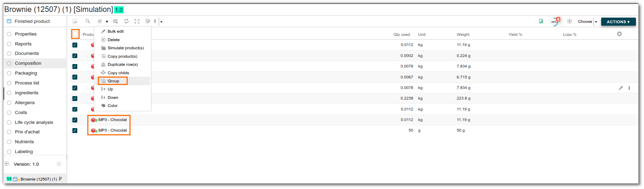Click the fullscreen expand arrows icon
The height and width of the screenshot is (189, 644).
(x=137, y=21)
